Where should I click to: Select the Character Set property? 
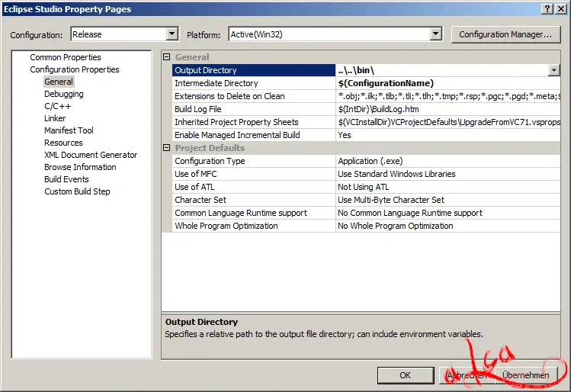click(253, 200)
